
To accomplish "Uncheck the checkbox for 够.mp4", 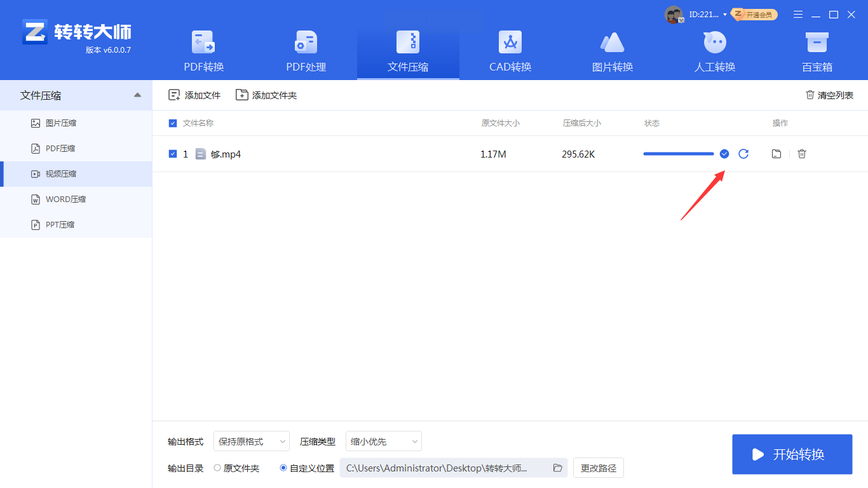I will pyautogui.click(x=173, y=154).
